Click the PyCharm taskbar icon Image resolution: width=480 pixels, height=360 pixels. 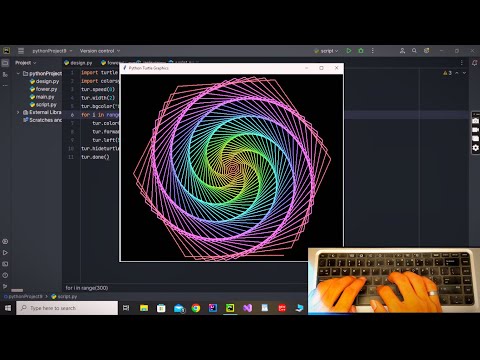[230, 308]
